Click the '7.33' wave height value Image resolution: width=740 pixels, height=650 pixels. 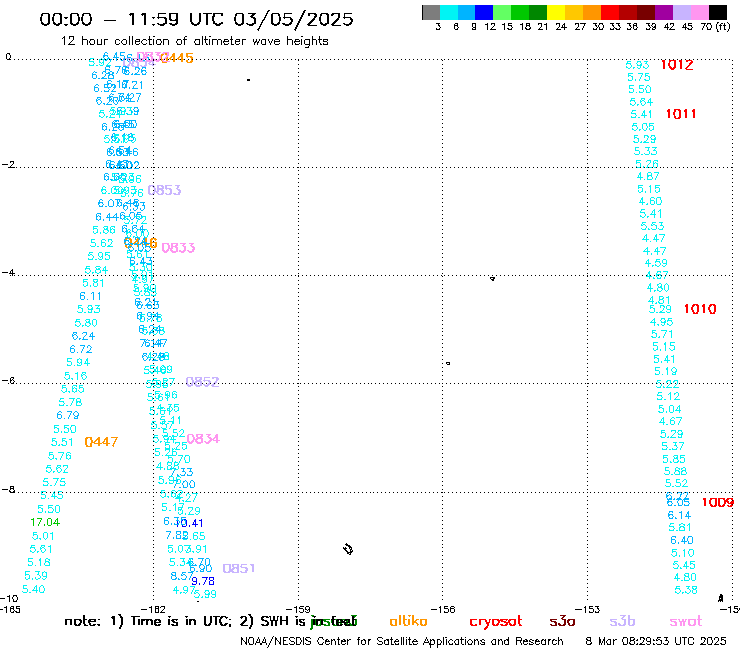[182, 472]
